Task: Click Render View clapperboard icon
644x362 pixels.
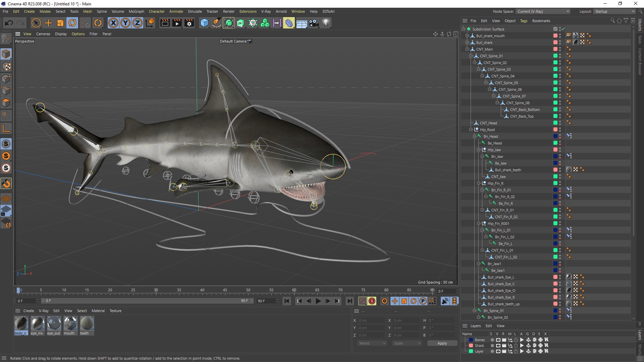Action: click(x=165, y=23)
